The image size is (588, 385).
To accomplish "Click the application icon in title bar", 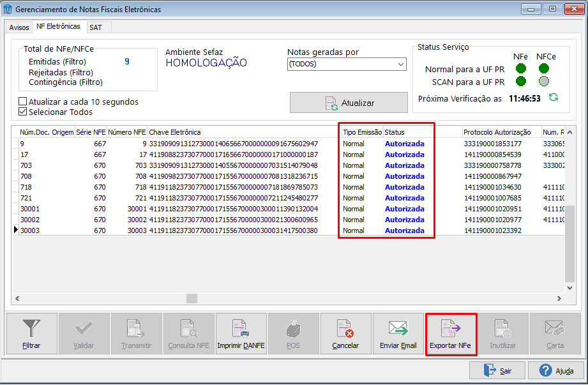I will click(8, 9).
